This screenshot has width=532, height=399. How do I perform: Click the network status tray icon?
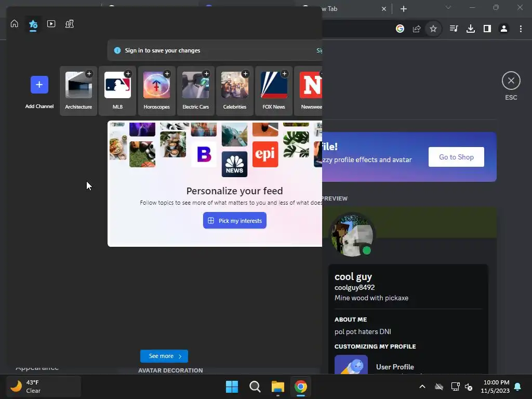(455, 387)
